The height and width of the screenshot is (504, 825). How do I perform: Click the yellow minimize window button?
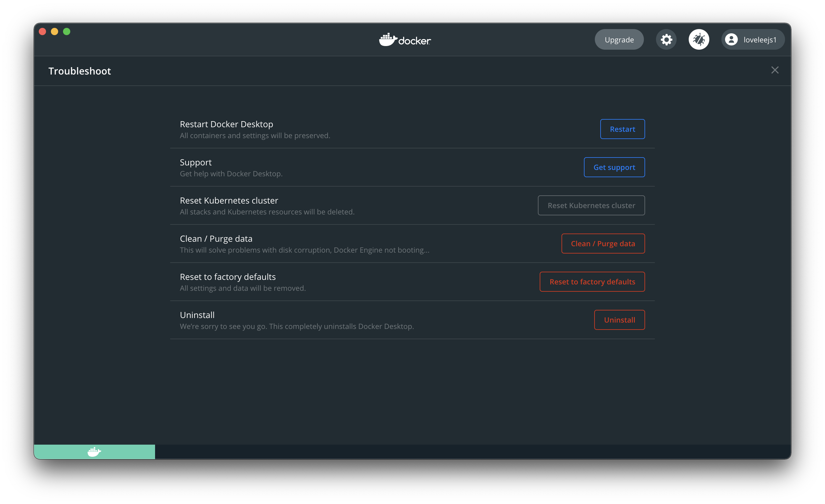[55, 31]
